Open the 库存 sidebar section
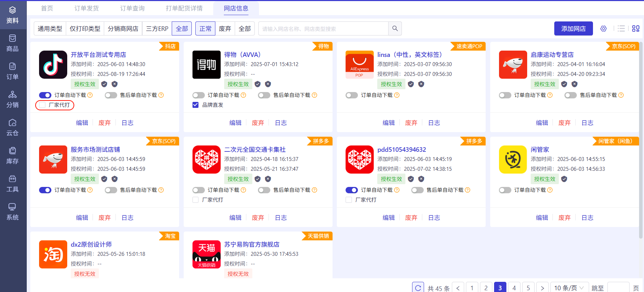The image size is (644, 292). (x=13, y=156)
